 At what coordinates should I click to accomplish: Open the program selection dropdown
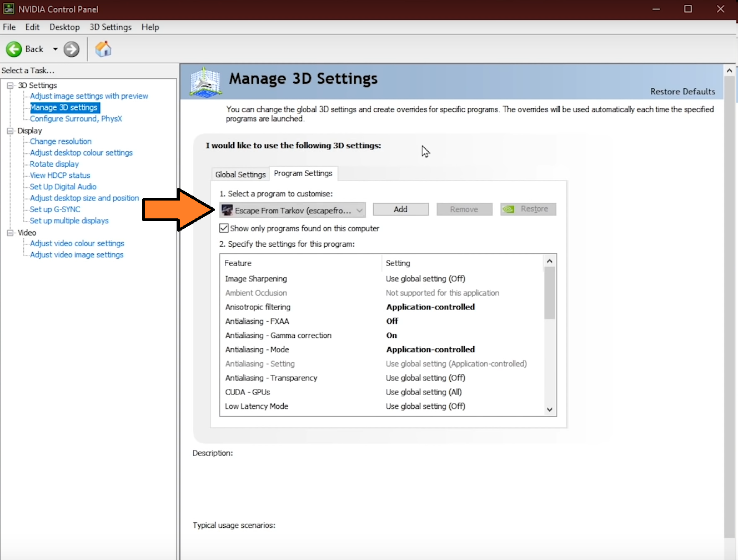(x=293, y=210)
